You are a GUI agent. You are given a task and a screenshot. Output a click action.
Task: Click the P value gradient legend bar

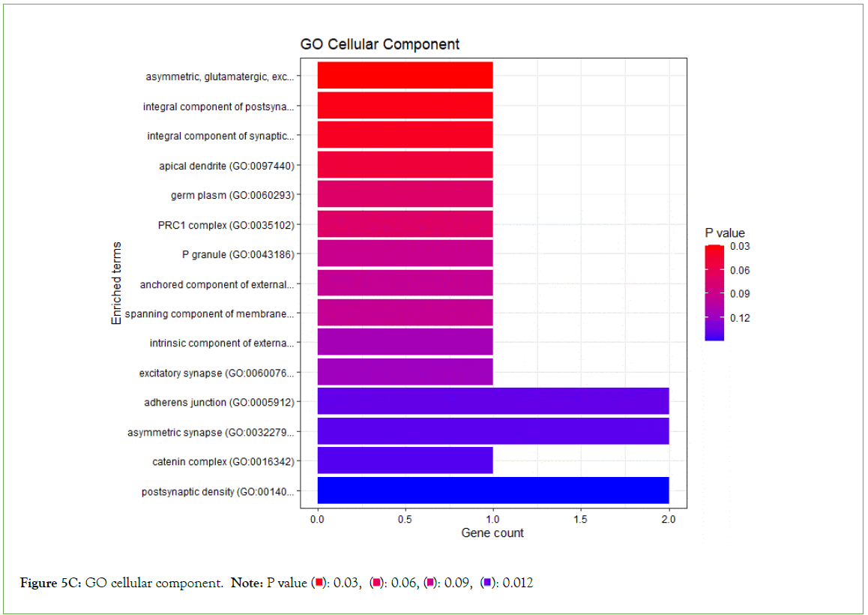(715, 292)
